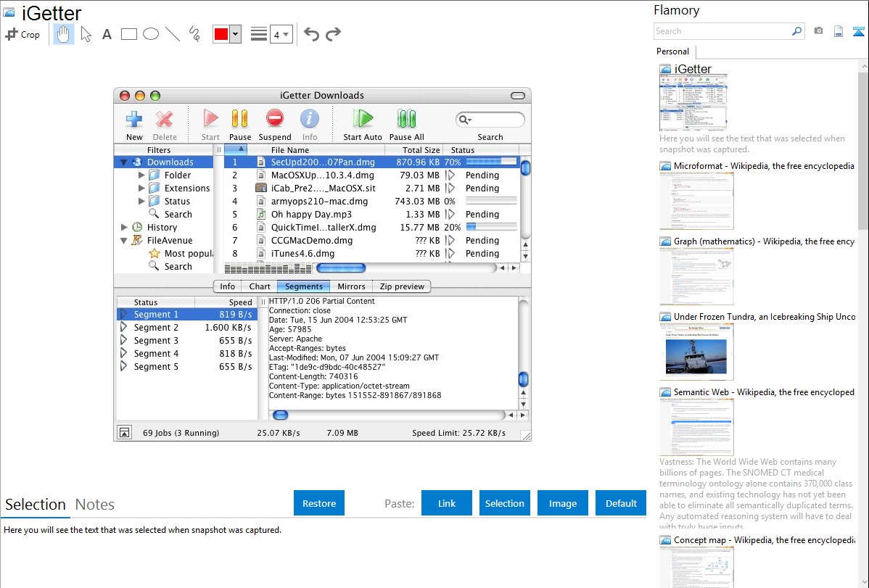The height and width of the screenshot is (588, 869).
Task: Click the Paste Image button
Action: [563, 503]
